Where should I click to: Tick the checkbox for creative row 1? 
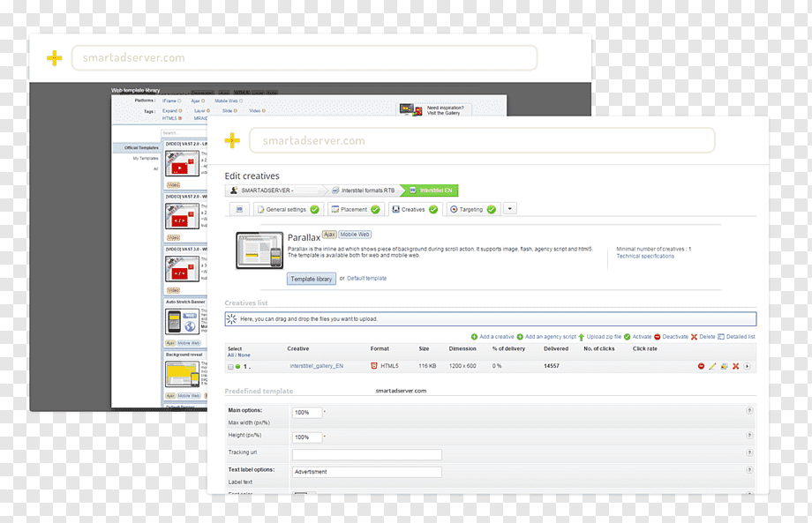[x=230, y=367]
